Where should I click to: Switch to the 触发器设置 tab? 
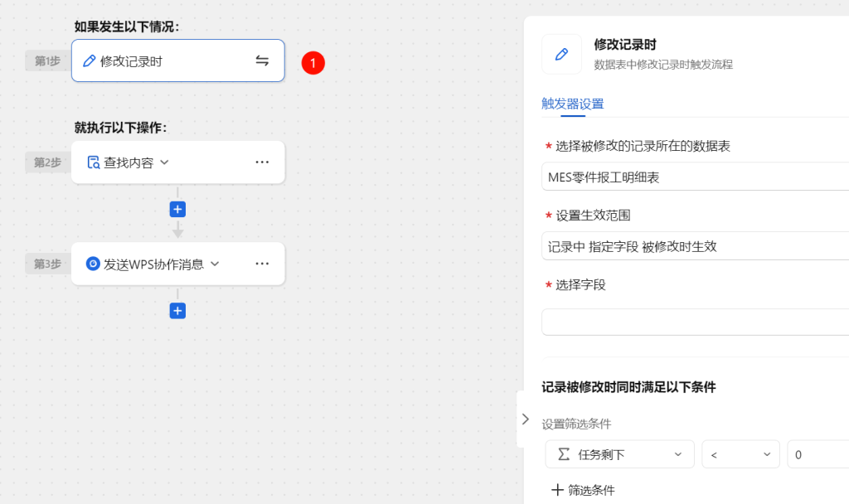(x=572, y=104)
